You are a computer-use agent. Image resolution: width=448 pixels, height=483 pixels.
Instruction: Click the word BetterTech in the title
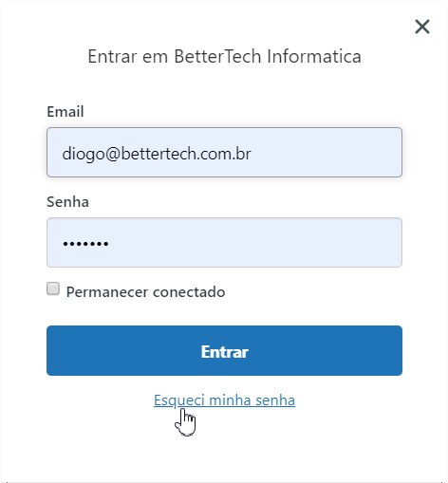tap(217, 56)
